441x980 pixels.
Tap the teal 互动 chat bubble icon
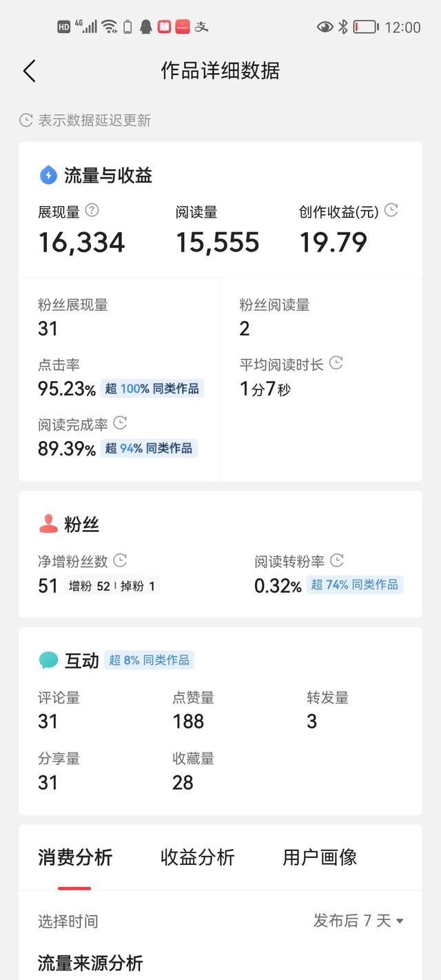click(x=48, y=660)
